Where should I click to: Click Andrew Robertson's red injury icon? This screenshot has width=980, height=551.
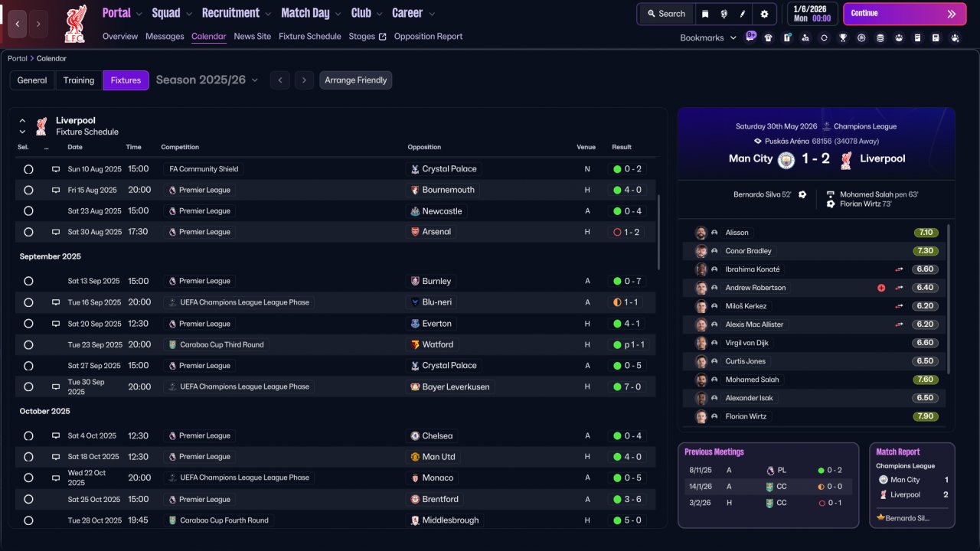[x=881, y=288]
